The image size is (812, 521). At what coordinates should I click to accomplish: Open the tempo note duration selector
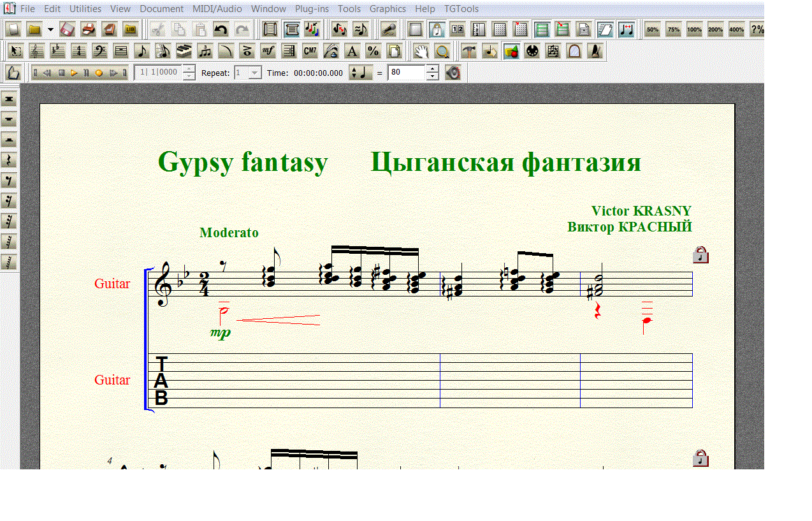tap(361, 73)
